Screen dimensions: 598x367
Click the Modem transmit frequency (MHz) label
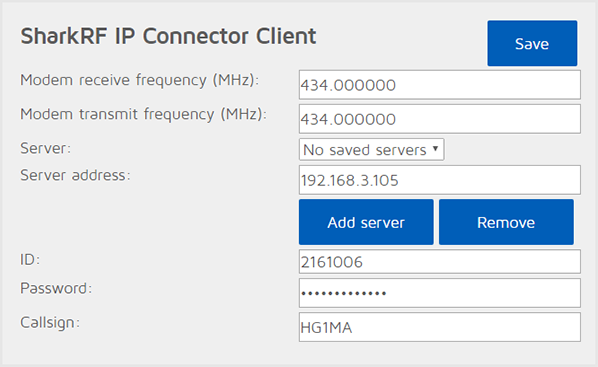pos(143,114)
